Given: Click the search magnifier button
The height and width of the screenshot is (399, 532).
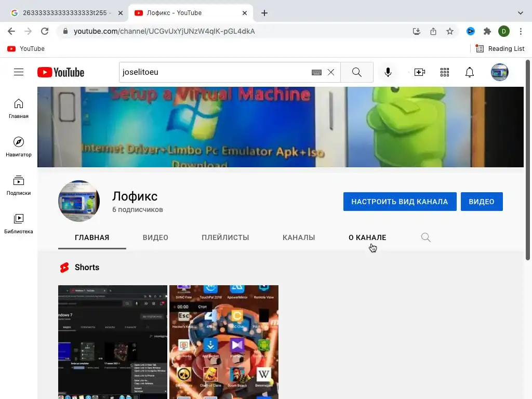Looking at the screenshot, I should pos(356,72).
